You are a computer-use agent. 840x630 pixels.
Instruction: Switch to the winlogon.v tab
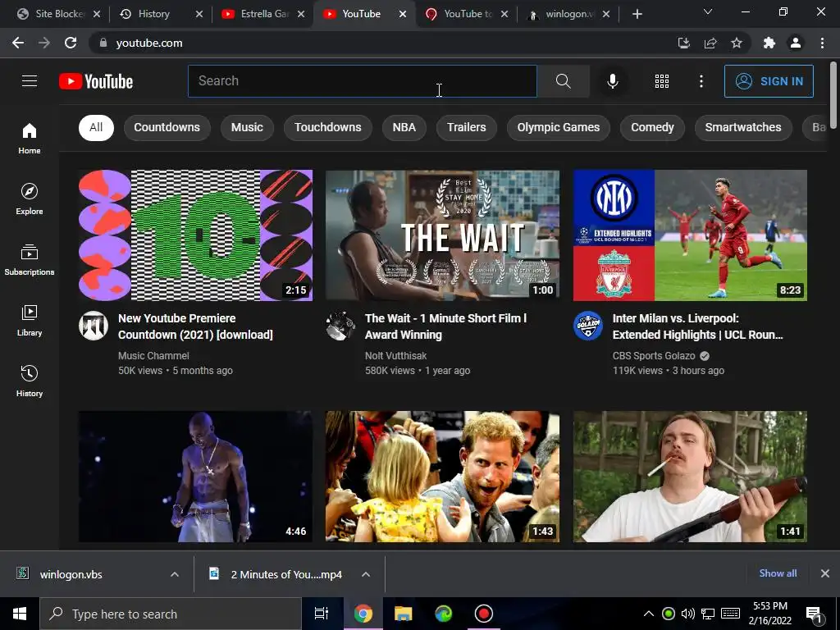coord(568,14)
